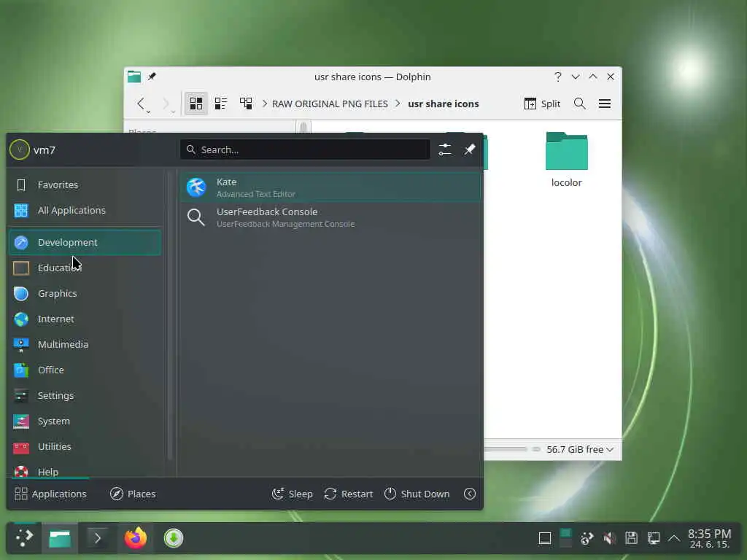Expand hidden system tray icons
This screenshot has width=747, height=560.
point(674,538)
